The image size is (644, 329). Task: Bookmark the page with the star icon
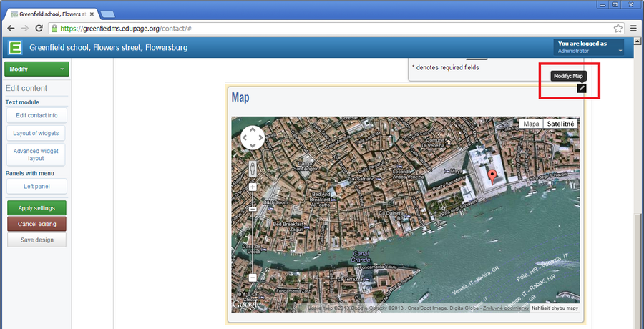pyautogui.click(x=618, y=29)
